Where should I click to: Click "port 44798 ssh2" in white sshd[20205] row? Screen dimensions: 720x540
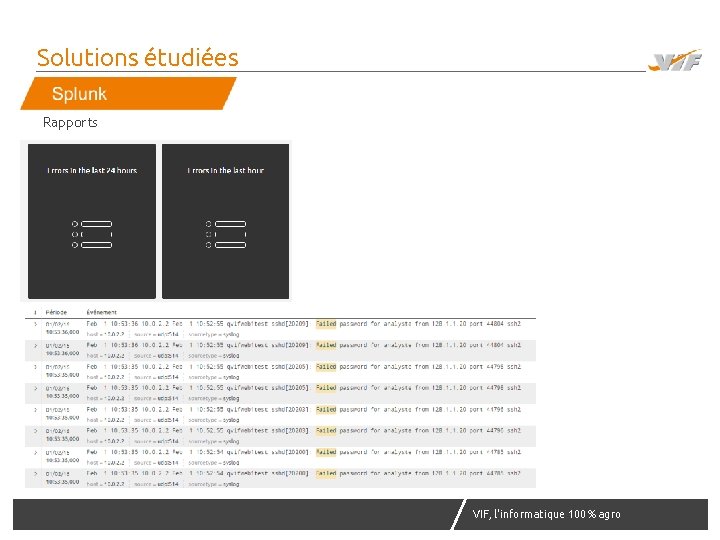pyautogui.click(x=495, y=367)
